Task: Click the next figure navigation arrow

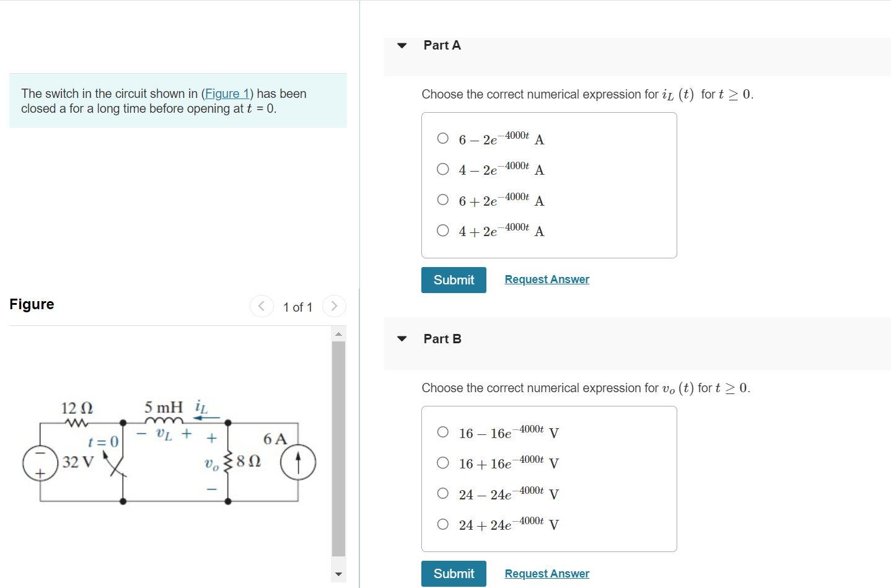Action: coord(334,305)
